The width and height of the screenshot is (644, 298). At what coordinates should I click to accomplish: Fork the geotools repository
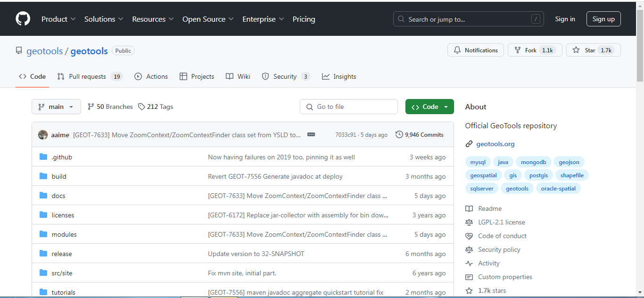[535, 50]
